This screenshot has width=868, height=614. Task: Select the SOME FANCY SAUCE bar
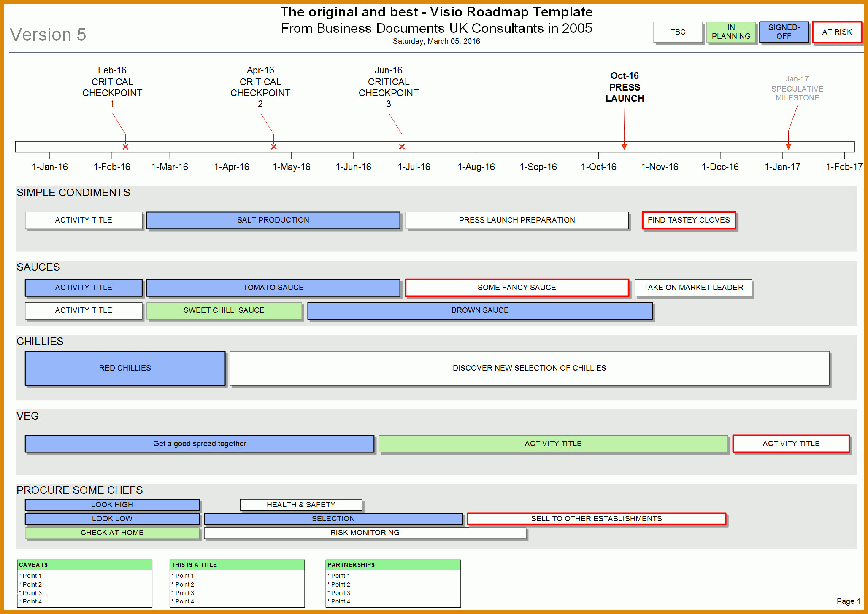517,288
